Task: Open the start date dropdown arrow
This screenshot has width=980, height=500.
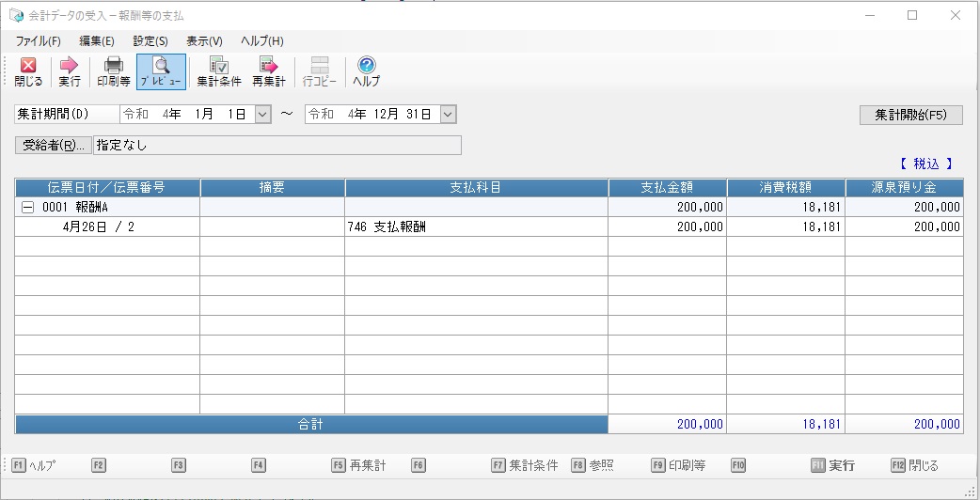Action: pos(262,114)
